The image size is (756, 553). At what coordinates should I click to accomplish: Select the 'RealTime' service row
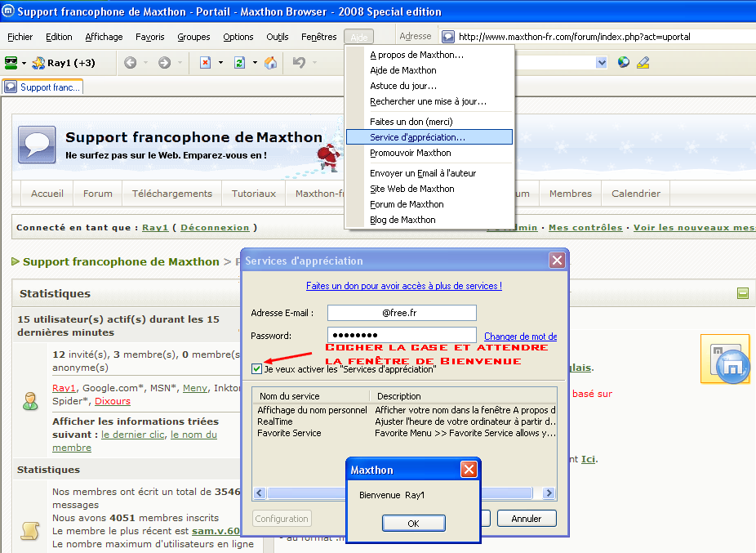[x=405, y=421]
